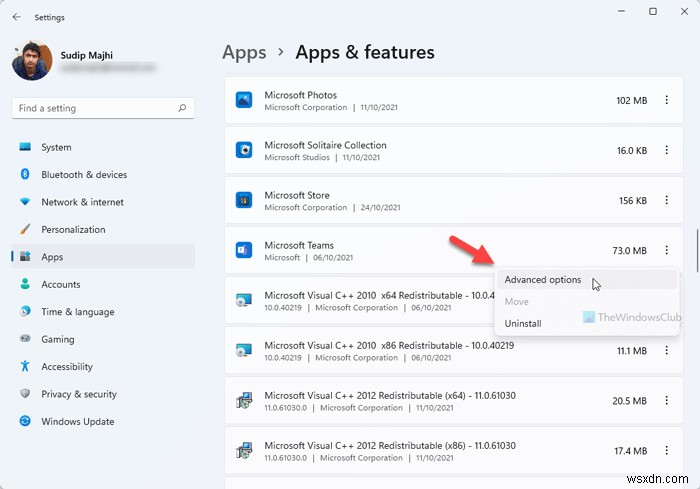This screenshot has height=489, width=700.
Task: Open the System settings category
Action: coord(103,147)
